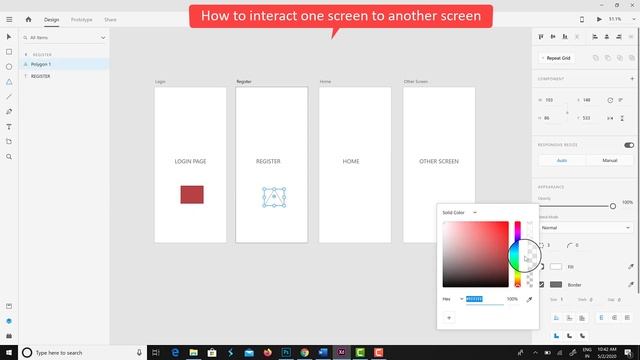Align selected object to right
Viewport: 640px width, 360px height.
(x=619, y=37)
